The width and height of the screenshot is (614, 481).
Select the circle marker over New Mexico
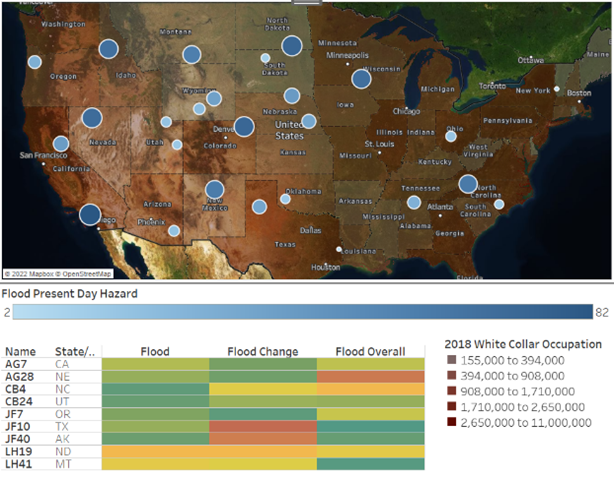pyautogui.click(x=215, y=189)
